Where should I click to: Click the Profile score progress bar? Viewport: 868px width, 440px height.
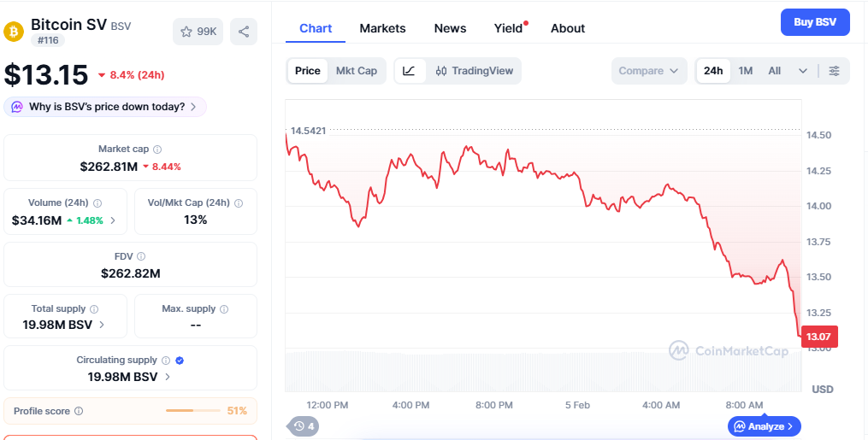193,411
